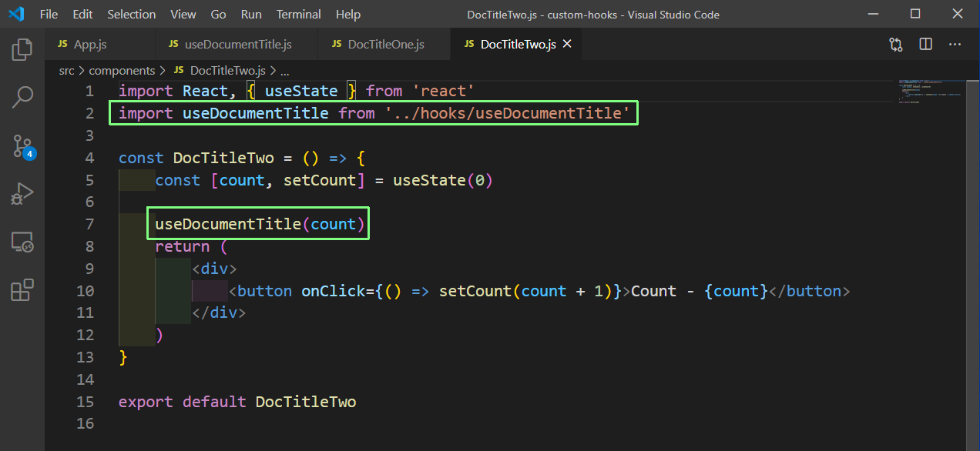Click line number 7 in gutter
The height and width of the screenshot is (451, 980).
[89, 224]
